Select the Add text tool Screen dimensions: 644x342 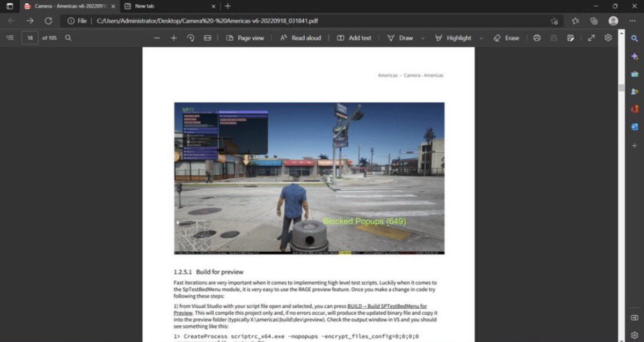pos(354,38)
